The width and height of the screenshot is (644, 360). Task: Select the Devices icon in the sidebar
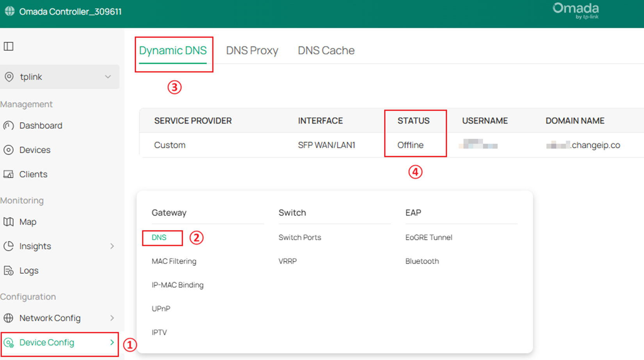pos(9,150)
